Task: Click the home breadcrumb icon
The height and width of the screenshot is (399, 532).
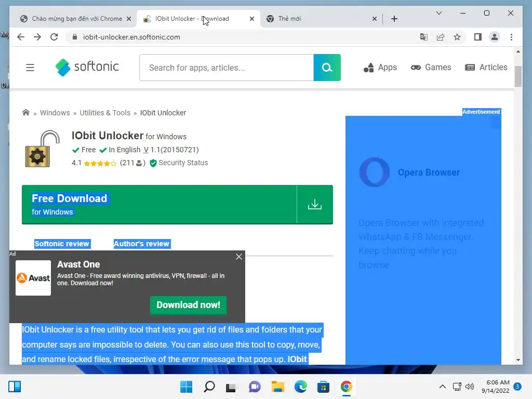Action: pyautogui.click(x=26, y=112)
